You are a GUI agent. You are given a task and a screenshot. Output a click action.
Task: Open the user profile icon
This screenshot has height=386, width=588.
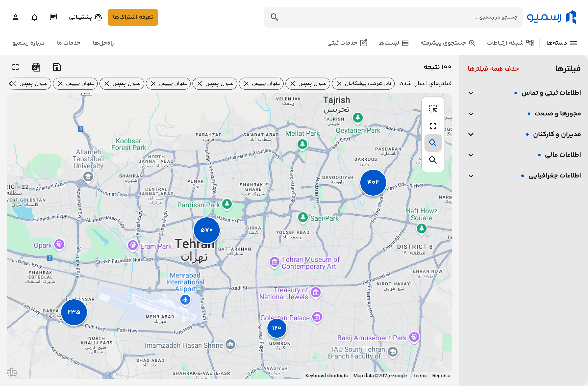point(15,17)
